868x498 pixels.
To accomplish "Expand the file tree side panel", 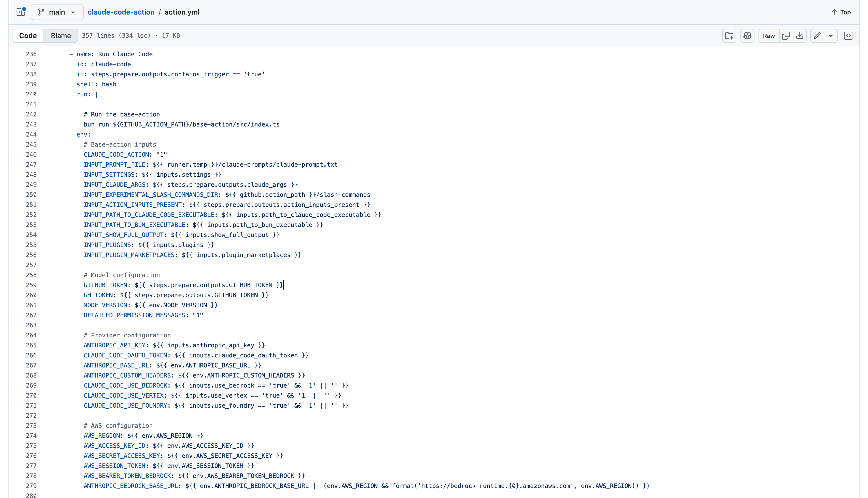I will 21,12.
